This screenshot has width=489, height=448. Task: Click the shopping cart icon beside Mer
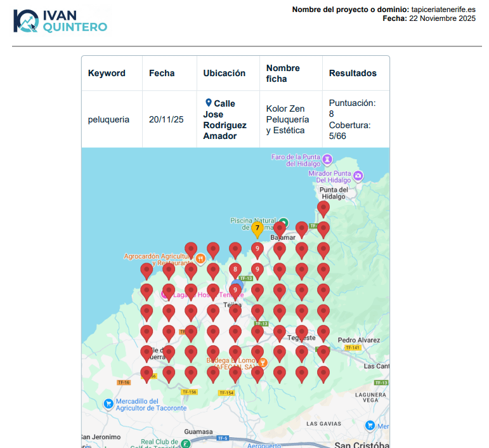tap(370, 425)
